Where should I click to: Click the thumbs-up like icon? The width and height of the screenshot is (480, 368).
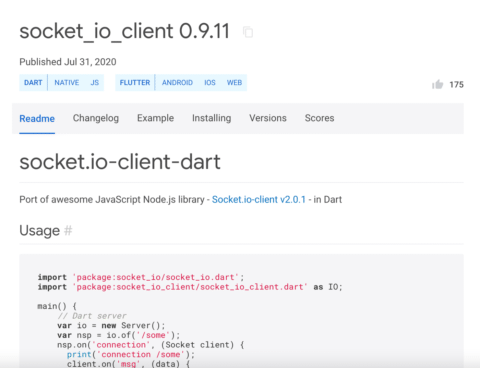pos(438,84)
